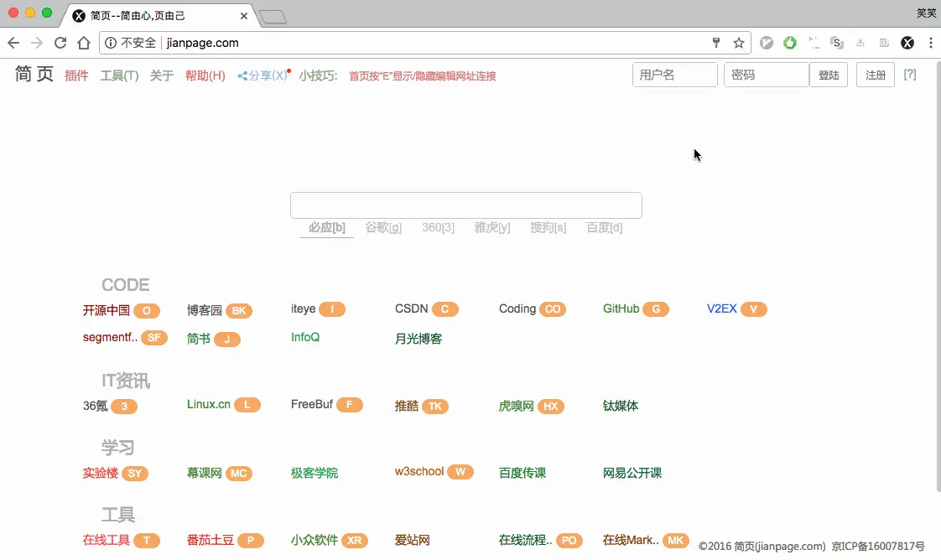
Task: Open the 关于 menu item
Action: click(161, 75)
